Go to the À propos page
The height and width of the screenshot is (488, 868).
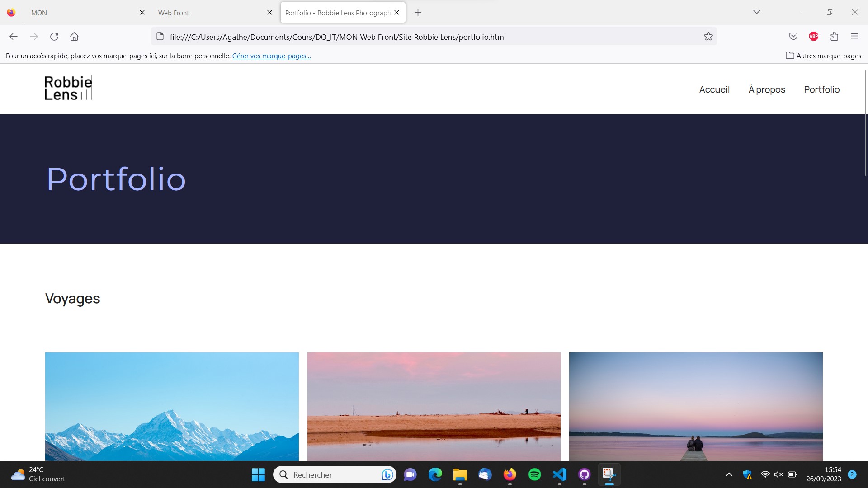pyautogui.click(x=767, y=89)
